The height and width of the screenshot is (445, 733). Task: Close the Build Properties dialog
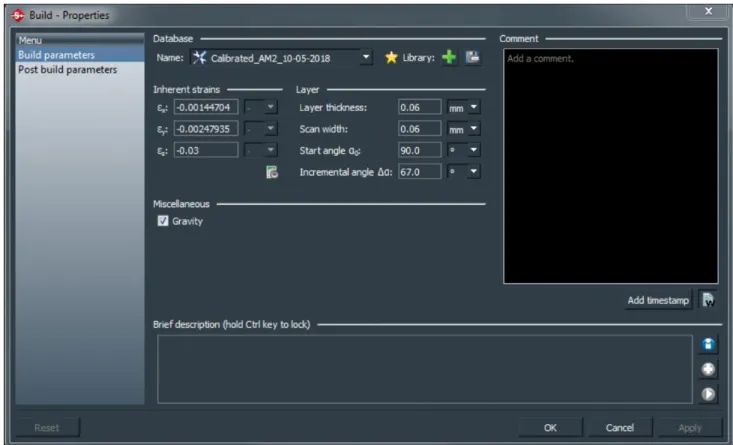708,12
